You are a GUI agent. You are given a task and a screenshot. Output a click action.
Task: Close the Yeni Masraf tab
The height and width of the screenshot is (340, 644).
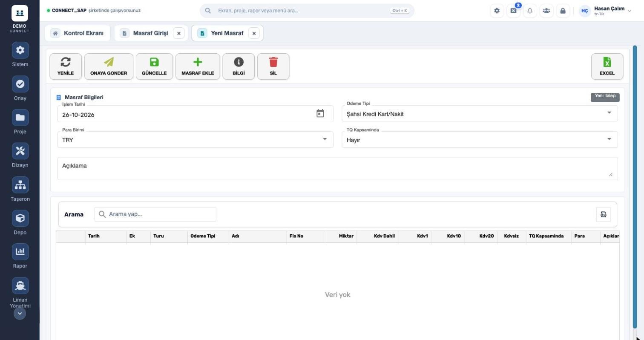click(254, 33)
